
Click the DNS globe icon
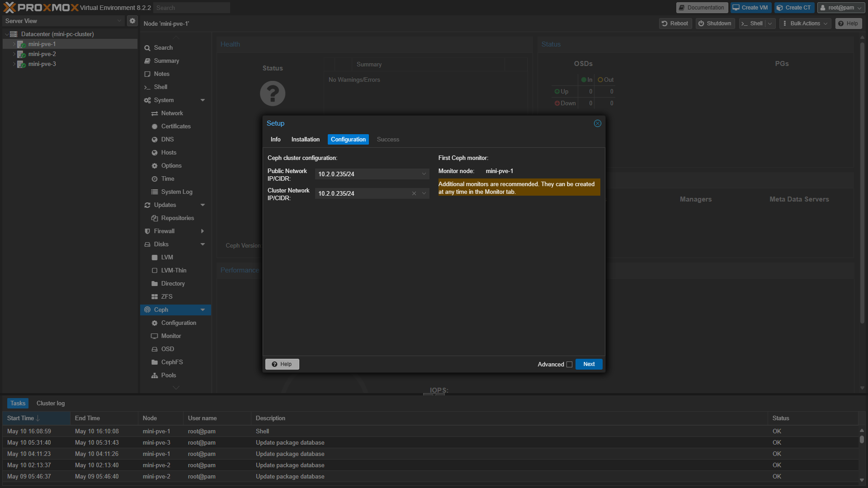155,140
